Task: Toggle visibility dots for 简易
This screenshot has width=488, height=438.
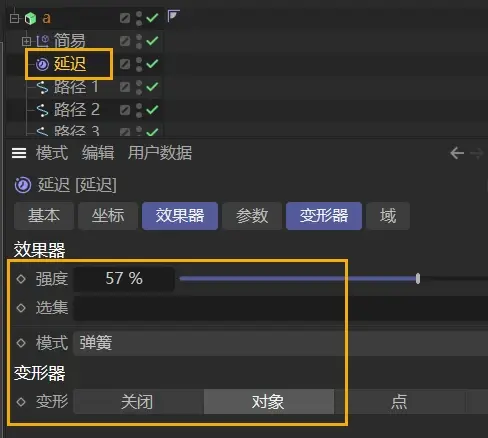Action: 139,41
